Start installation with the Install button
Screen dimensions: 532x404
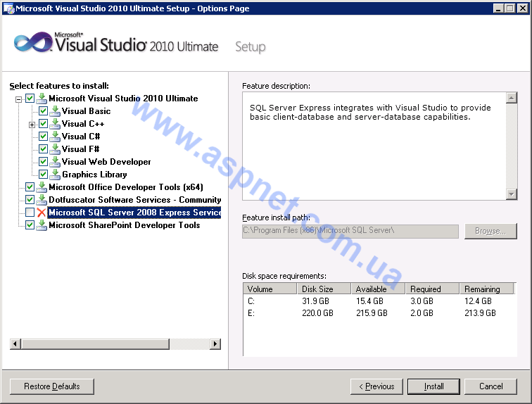point(433,386)
